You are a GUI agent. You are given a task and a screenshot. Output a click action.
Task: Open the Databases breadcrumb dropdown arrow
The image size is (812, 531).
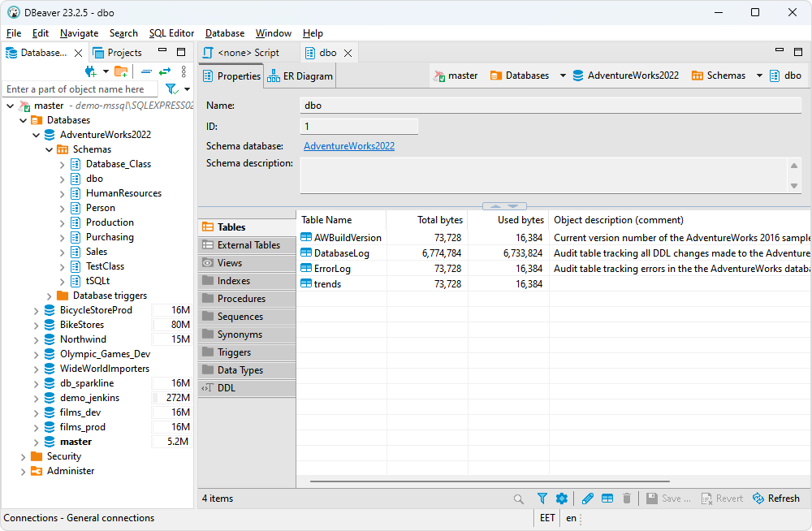pyautogui.click(x=563, y=76)
